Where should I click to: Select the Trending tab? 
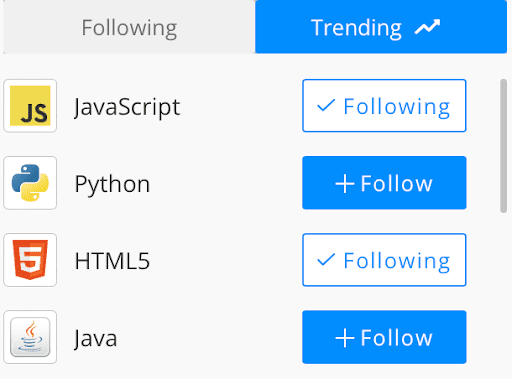tap(381, 27)
